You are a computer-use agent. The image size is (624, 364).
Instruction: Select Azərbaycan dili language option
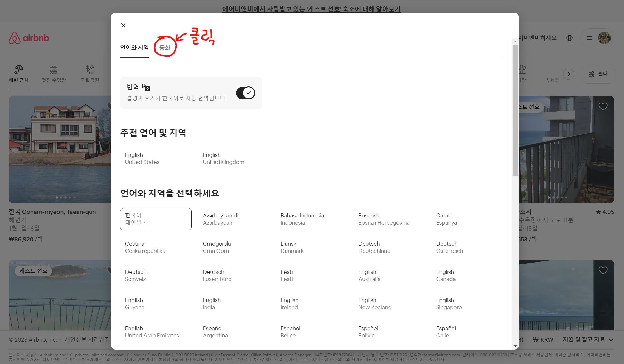pos(234,219)
